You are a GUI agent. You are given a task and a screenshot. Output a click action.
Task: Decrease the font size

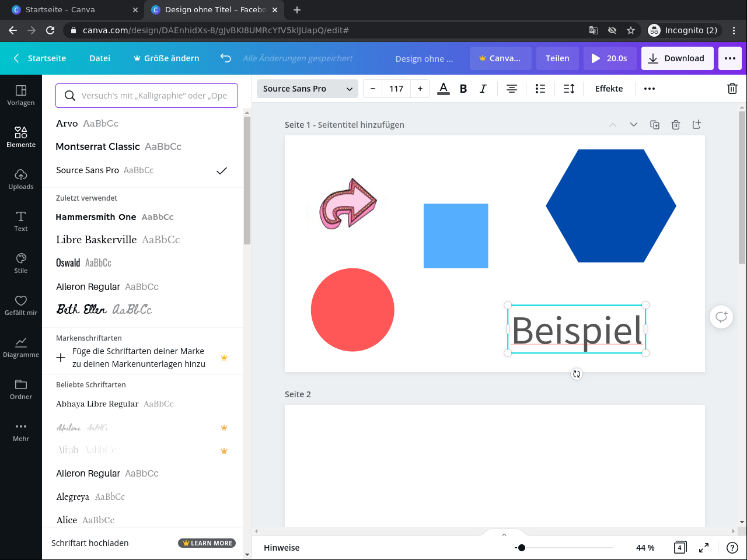(373, 89)
